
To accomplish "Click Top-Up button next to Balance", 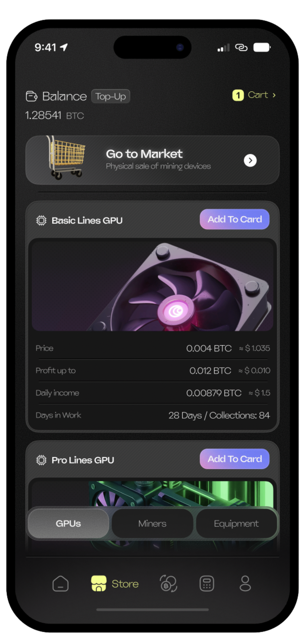I will (111, 97).
